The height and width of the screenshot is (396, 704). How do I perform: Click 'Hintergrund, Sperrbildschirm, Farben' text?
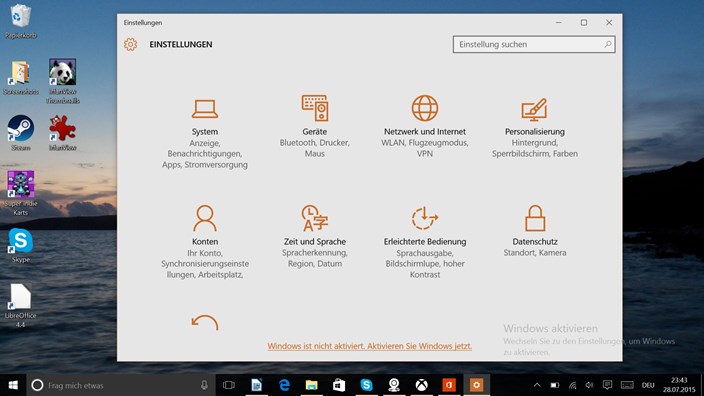click(x=535, y=148)
